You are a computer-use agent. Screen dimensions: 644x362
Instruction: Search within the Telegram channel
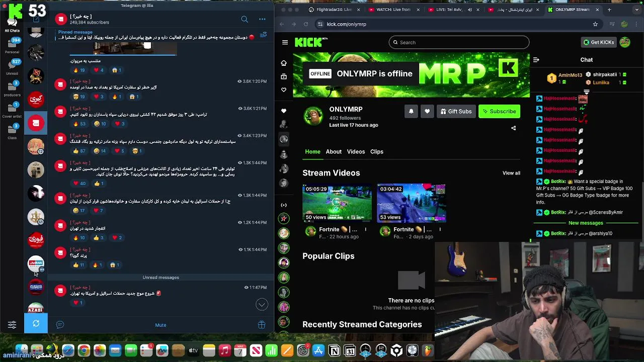(x=245, y=19)
